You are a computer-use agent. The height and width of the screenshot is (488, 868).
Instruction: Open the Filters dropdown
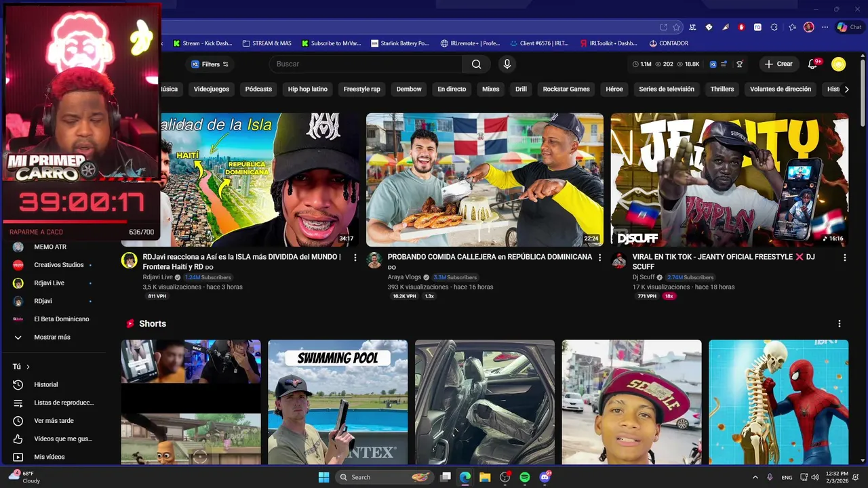(x=210, y=64)
